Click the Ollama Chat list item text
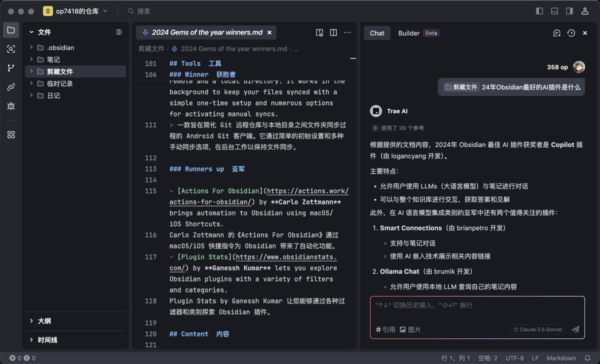 426,271
